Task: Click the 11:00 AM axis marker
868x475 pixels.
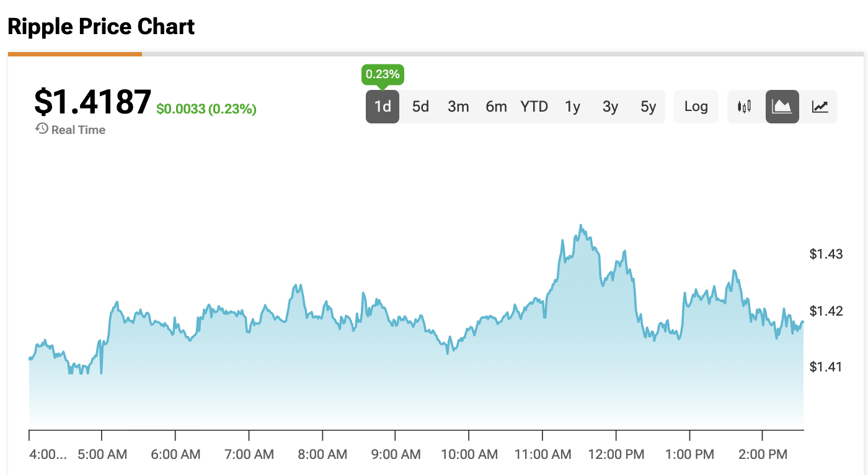Action: tap(543, 455)
